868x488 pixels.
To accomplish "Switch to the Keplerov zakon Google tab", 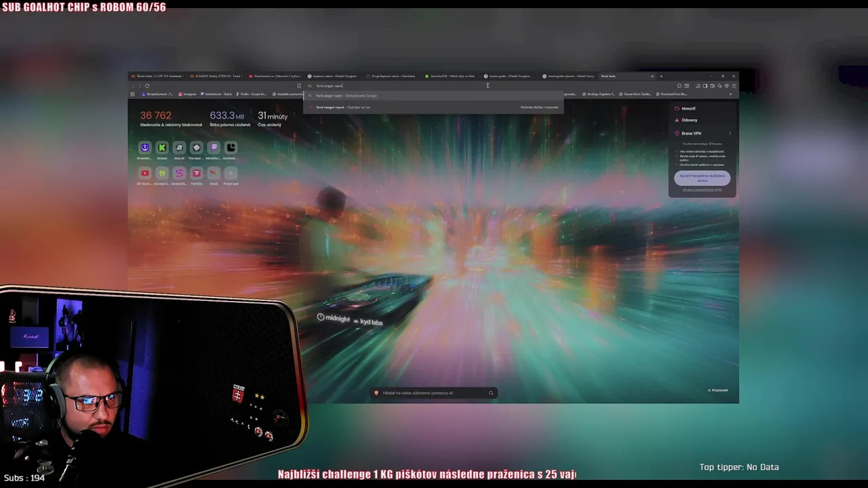I will (x=332, y=76).
